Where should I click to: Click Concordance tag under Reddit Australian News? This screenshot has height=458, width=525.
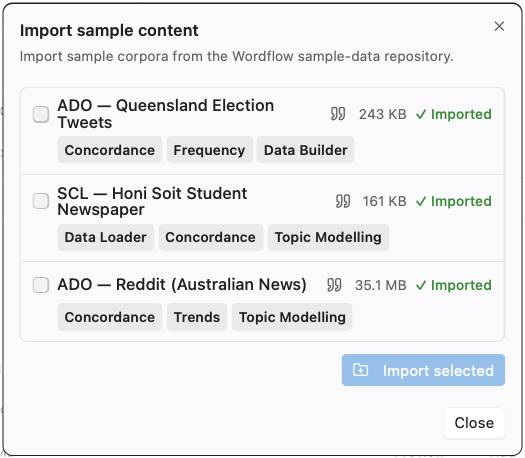coord(110,317)
